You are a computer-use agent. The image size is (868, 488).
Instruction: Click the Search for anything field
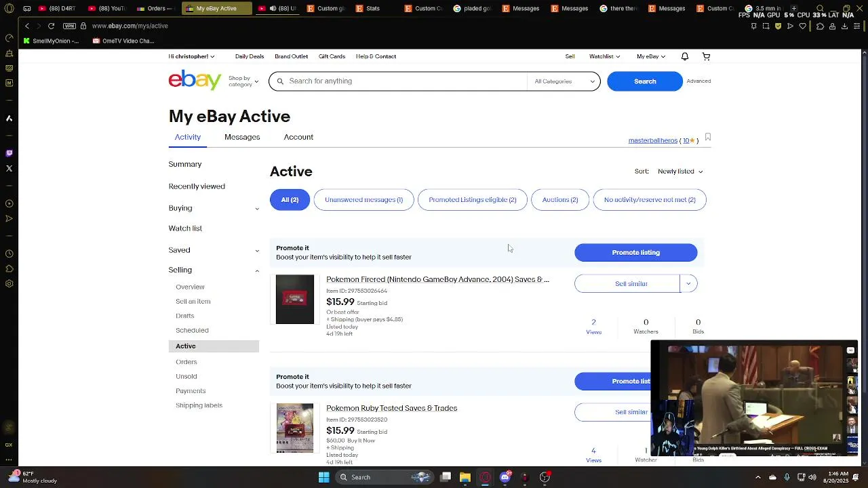pos(397,81)
